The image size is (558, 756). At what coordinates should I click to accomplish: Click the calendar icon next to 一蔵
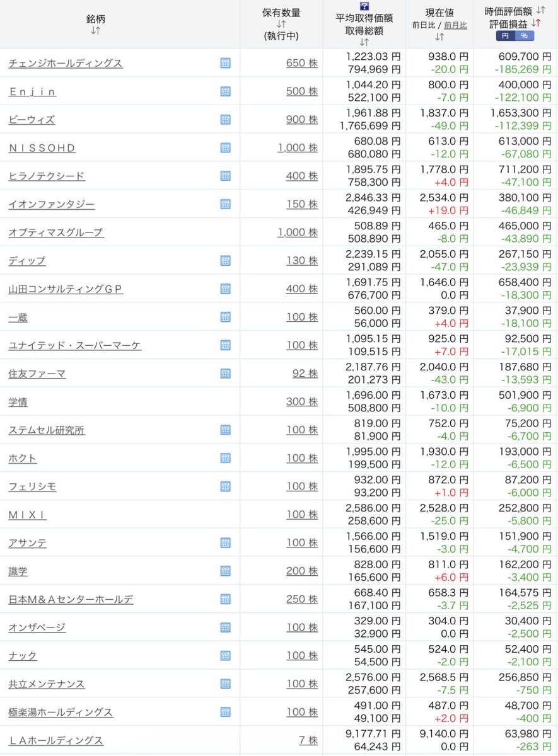[225, 317]
